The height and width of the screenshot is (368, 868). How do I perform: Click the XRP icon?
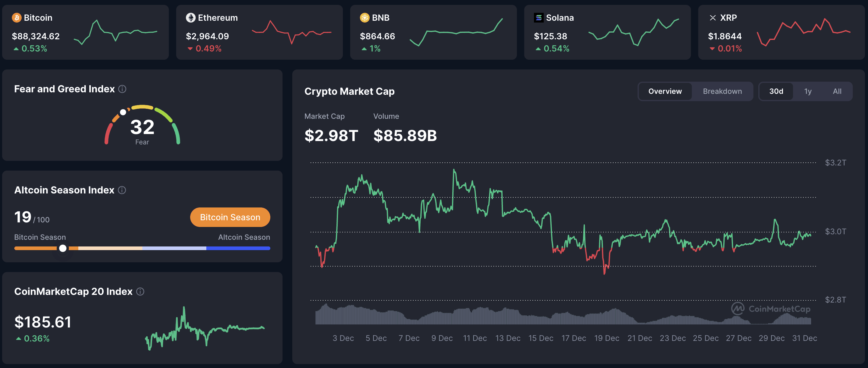[x=713, y=17]
